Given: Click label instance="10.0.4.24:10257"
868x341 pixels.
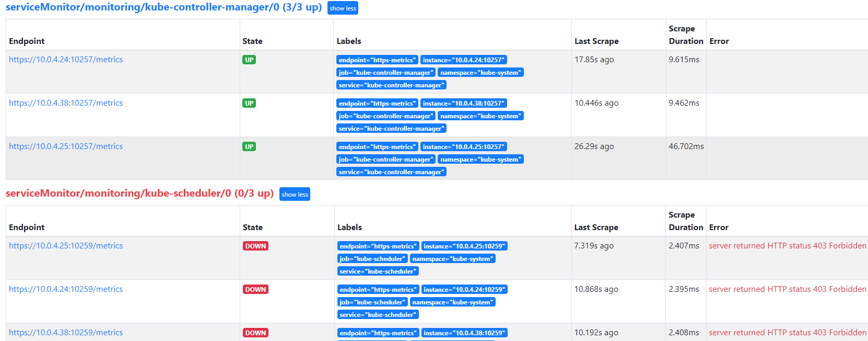Looking at the screenshot, I should 464,60.
